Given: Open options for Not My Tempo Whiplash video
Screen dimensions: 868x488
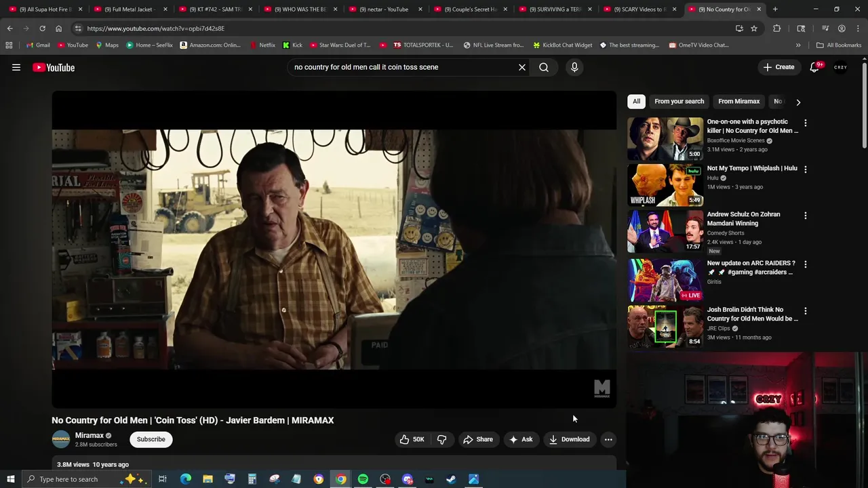Looking at the screenshot, I should tap(805, 169).
